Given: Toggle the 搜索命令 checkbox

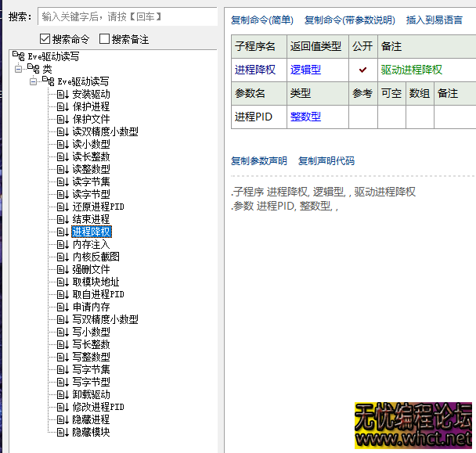Looking at the screenshot, I should [x=45, y=39].
